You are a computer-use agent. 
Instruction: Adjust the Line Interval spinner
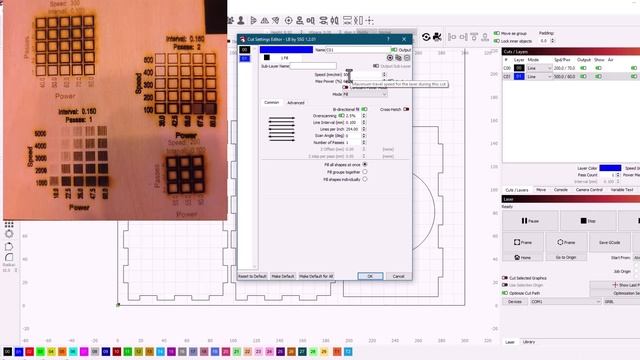[364, 122]
